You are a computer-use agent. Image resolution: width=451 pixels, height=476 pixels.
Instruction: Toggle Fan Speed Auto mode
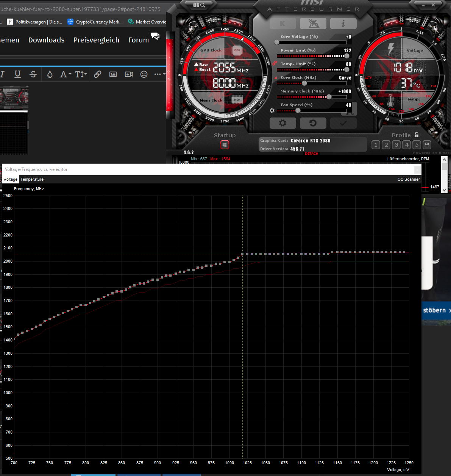click(x=350, y=114)
